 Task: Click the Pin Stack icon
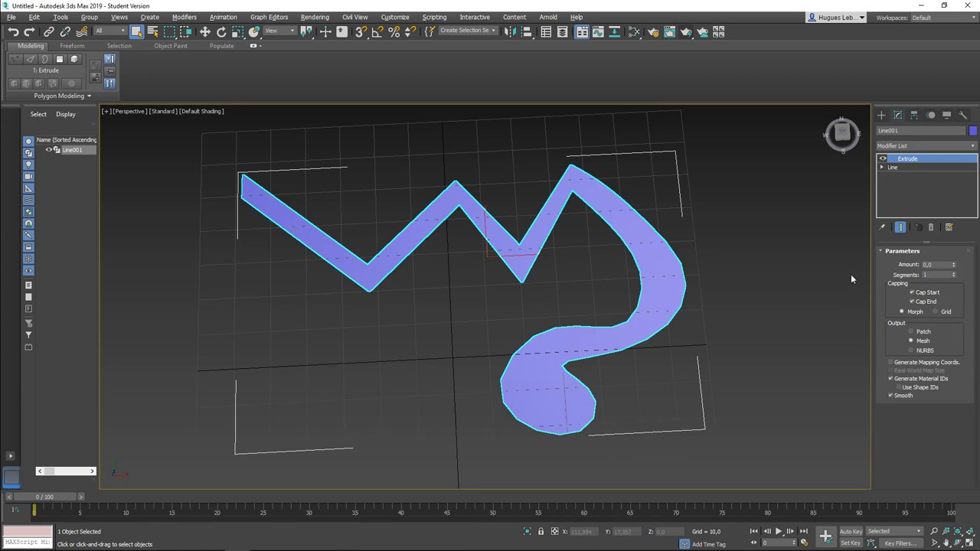click(x=882, y=227)
